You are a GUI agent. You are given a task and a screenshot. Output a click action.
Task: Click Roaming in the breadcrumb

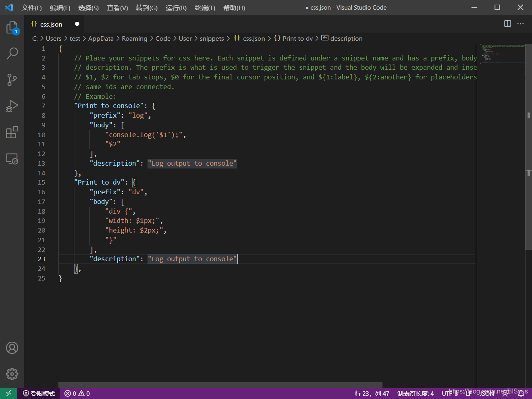coord(135,38)
